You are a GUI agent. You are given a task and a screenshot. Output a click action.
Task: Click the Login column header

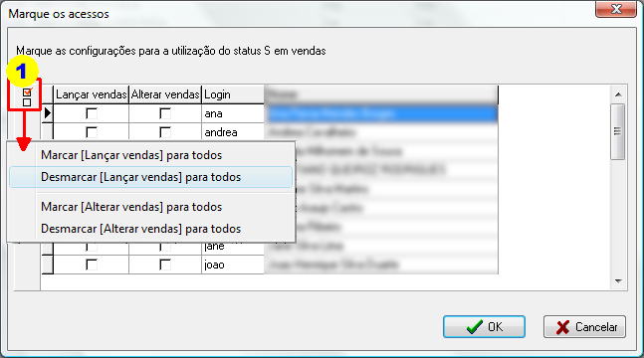tap(233, 94)
